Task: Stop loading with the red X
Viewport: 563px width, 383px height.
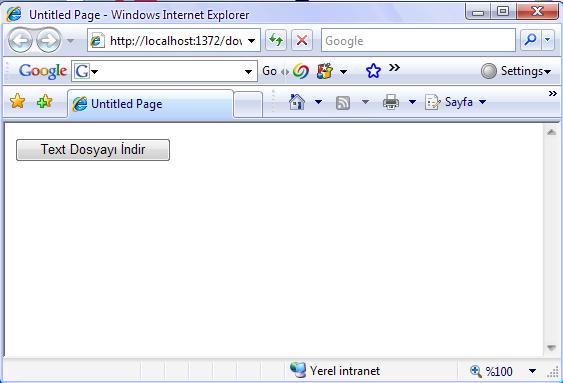Action: [x=302, y=40]
